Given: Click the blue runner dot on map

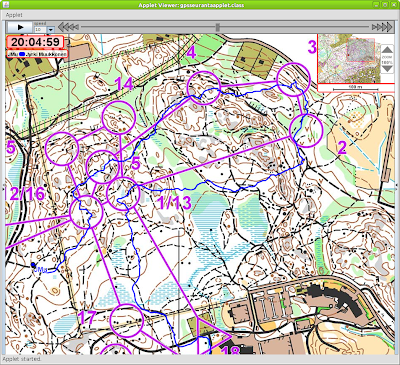Looking at the screenshot, I should coord(33,265).
